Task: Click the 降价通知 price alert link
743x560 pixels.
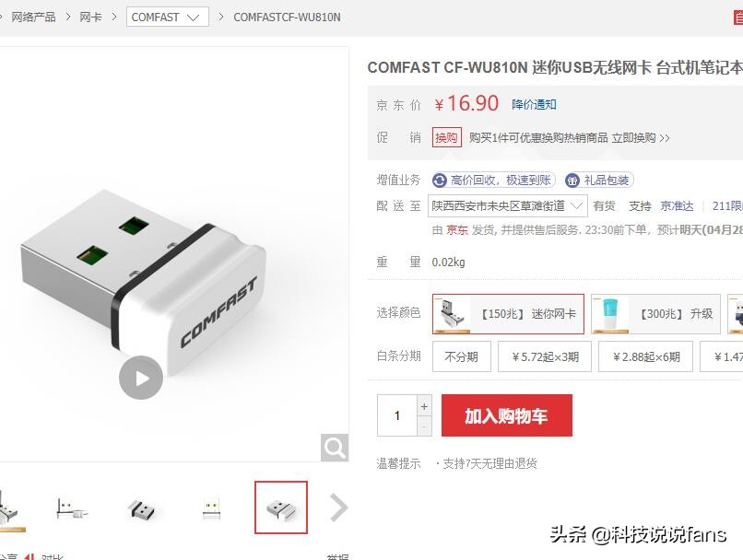Action: [x=534, y=104]
